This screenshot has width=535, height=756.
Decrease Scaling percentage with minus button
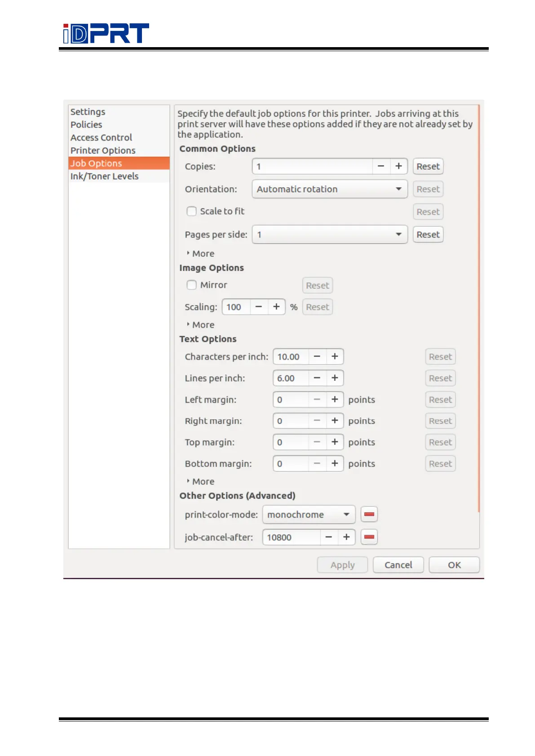(x=259, y=307)
